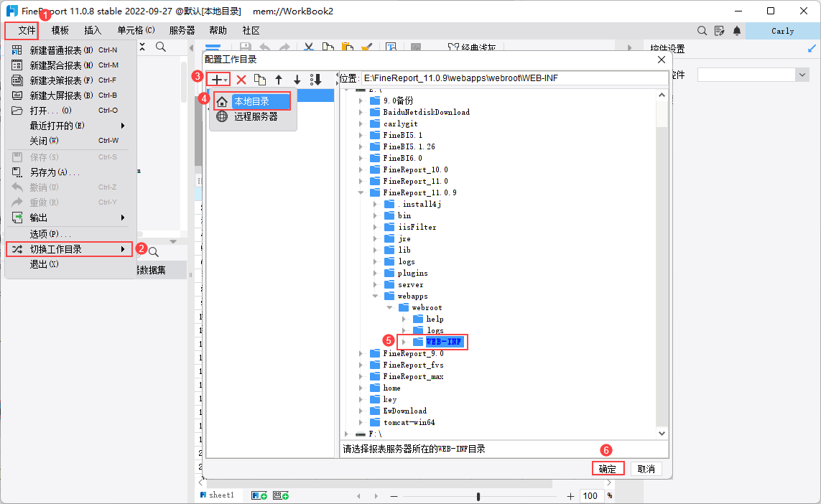Select the BaiduNetdiskDownload folder
Screen dimensions: 821x504
426,112
